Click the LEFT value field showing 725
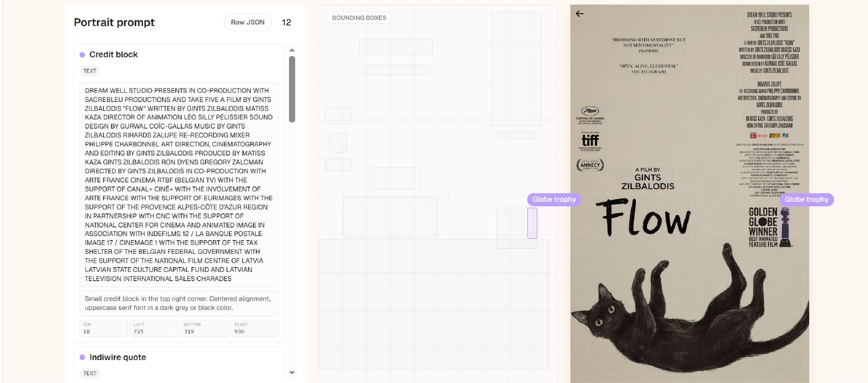This screenshot has width=868, height=383. click(x=154, y=329)
